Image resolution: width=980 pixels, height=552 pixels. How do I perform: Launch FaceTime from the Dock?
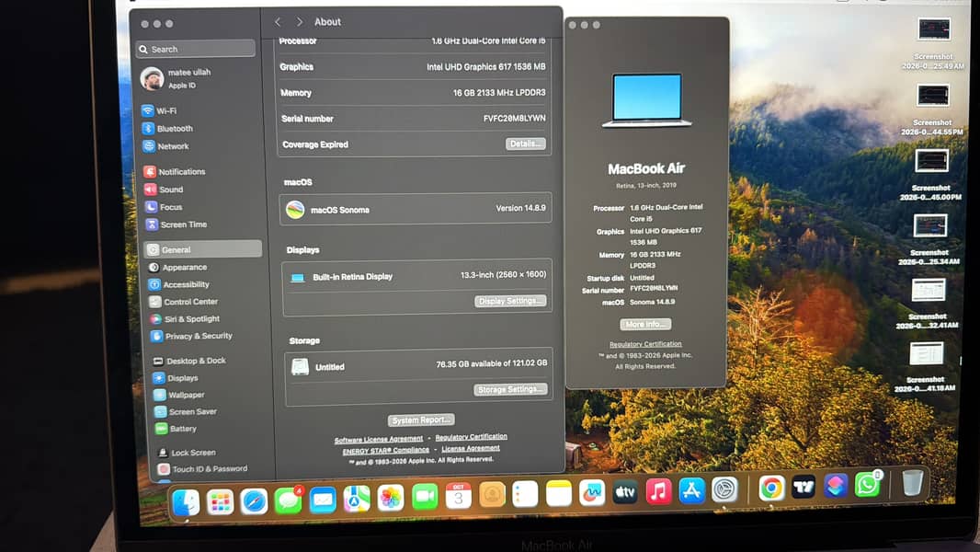(425, 497)
